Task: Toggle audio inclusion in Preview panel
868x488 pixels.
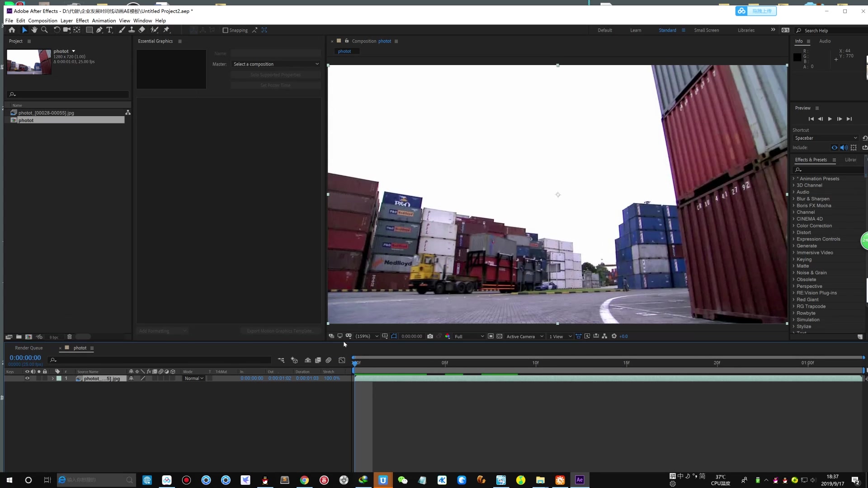Action: coord(844,148)
